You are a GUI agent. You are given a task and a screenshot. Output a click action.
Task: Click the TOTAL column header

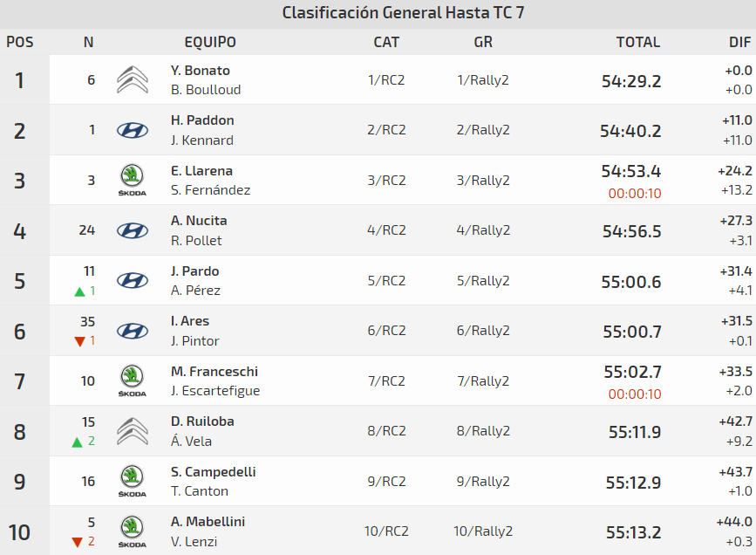point(637,42)
